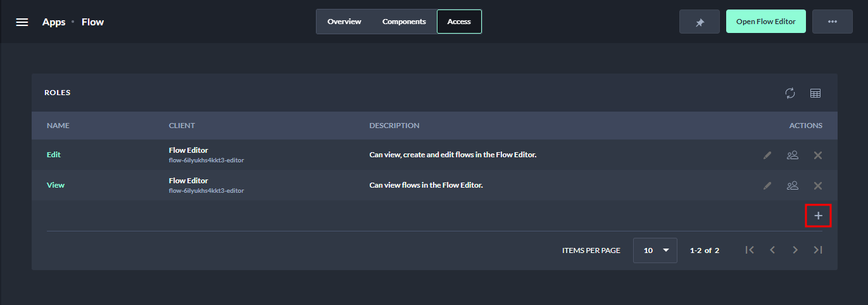The height and width of the screenshot is (305, 868).
Task: Open the hamburger navigation menu
Action: click(x=22, y=22)
